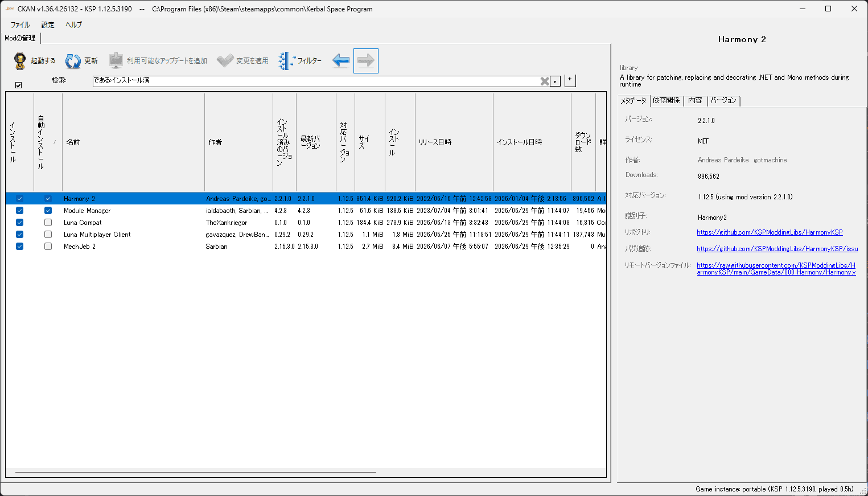The width and height of the screenshot is (868, 496).
Task: Click 利用可能なアップデートを追加 toolbar icon
Action: [116, 60]
